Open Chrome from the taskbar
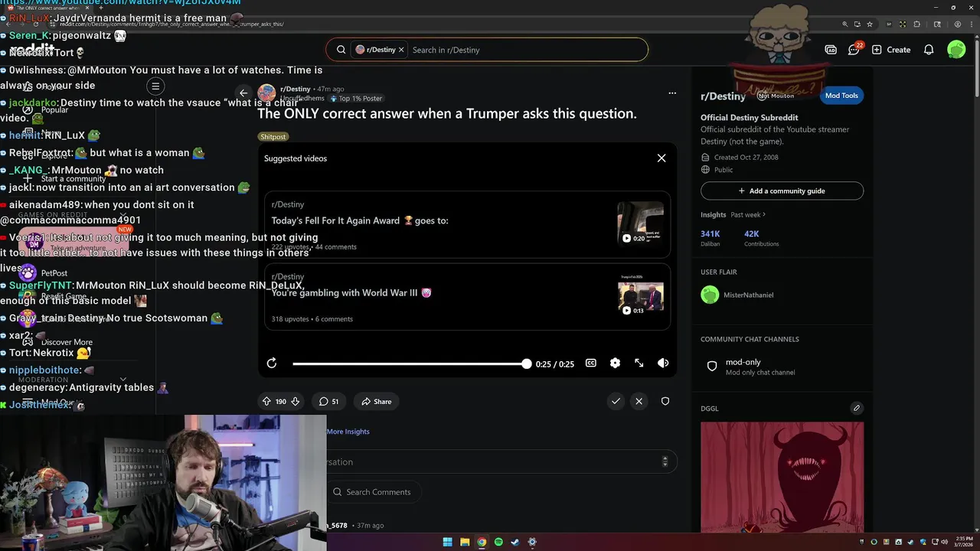 click(482, 542)
